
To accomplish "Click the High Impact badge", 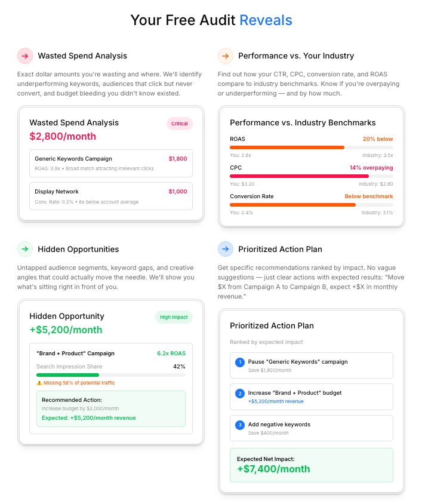I will 174,317.
